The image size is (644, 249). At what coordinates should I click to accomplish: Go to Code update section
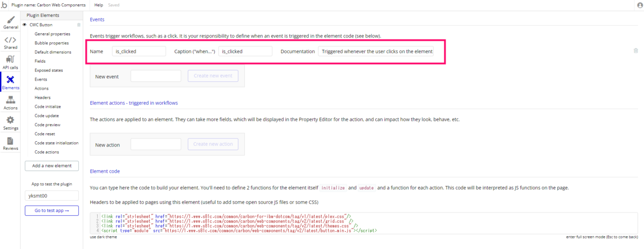point(47,116)
